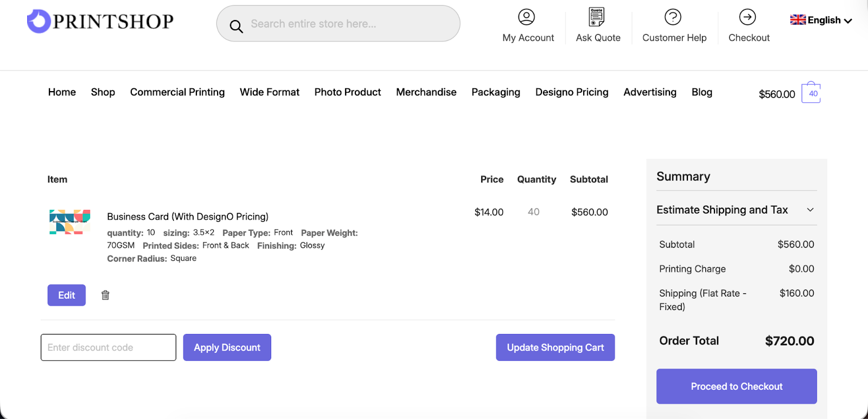Open the Commercial Printing menu
Image resolution: width=868 pixels, height=419 pixels.
pyautogui.click(x=177, y=92)
